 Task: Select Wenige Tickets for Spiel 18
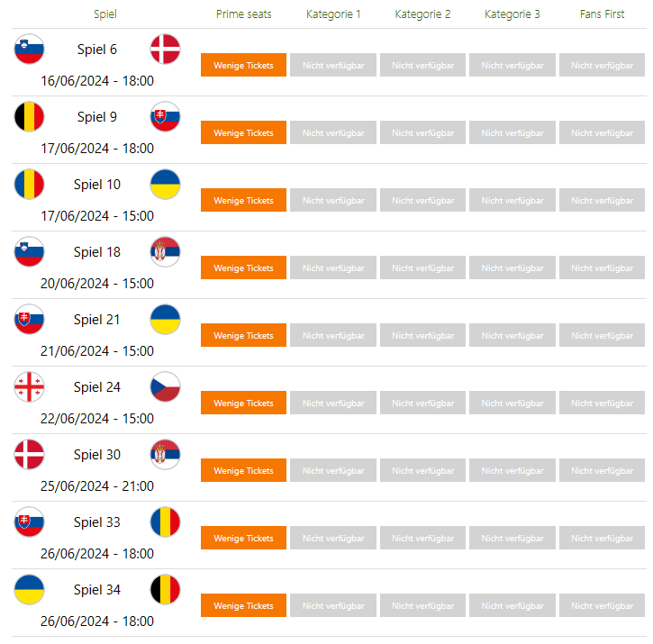coord(243,268)
